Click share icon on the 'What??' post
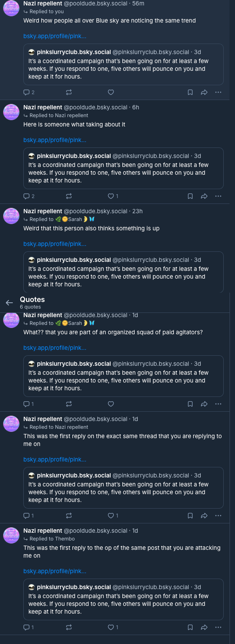This screenshot has width=235, height=644. (204, 404)
